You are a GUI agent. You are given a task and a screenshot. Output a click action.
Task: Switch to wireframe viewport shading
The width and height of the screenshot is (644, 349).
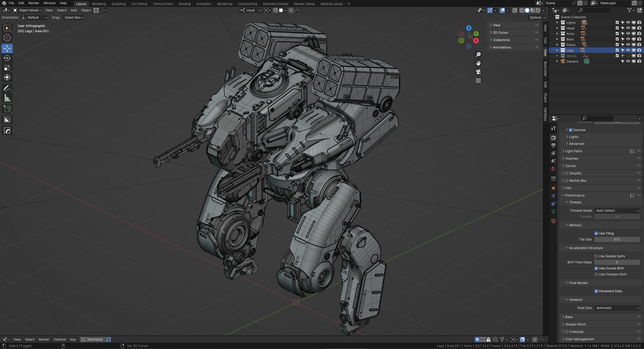pyautogui.click(x=522, y=10)
